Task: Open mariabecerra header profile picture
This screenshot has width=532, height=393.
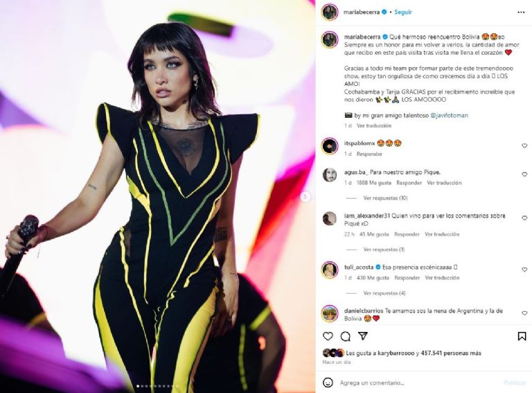Action: click(x=330, y=12)
